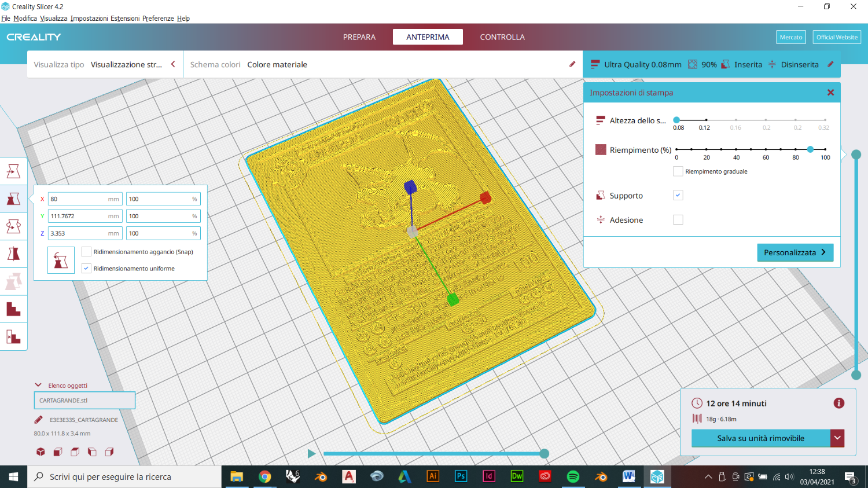The width and height of the screenshot is (868, 488).
Task: Click the vertical layer slider top handle
Action: coord(856,155)
